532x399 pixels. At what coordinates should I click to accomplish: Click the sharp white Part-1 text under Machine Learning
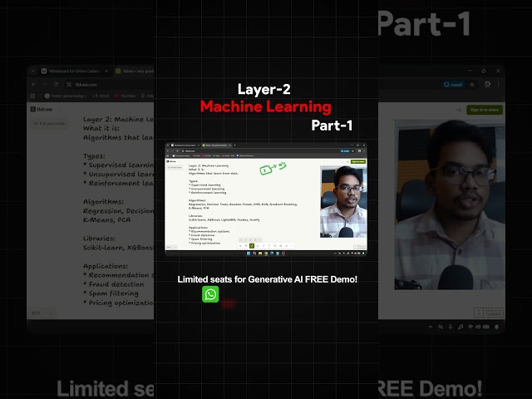tap(332, 126)
